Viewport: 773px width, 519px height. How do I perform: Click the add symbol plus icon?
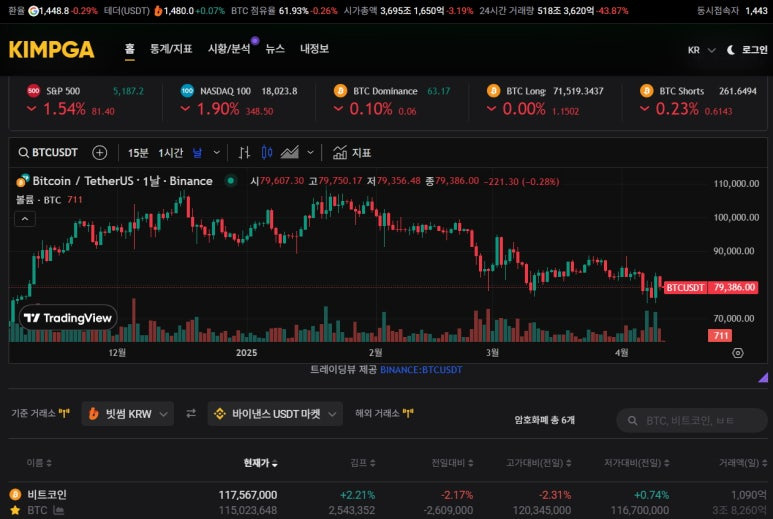100,153
